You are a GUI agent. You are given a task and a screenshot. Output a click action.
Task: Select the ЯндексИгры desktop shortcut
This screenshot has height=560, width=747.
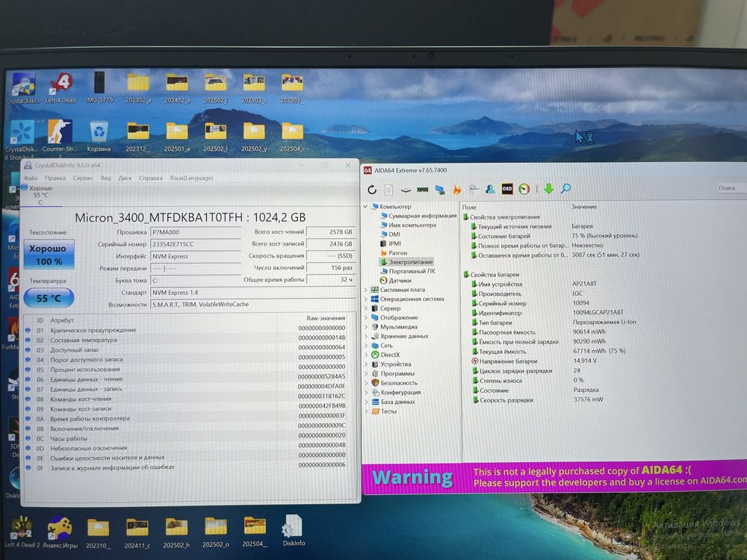pyautogui.click(x=60, y=532)
